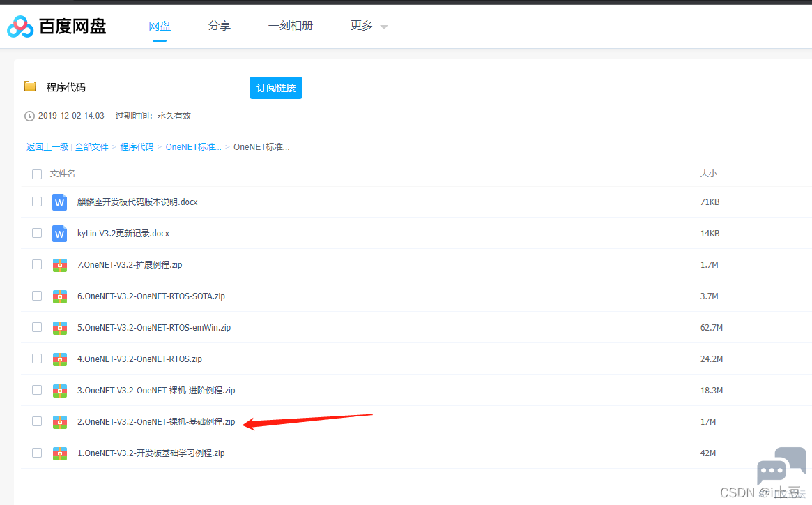Click the 百度网盘 title text

pos(72,27)
